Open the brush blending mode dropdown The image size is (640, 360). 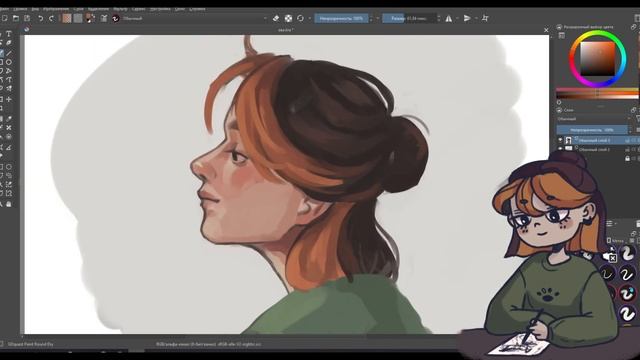point(195,18)
